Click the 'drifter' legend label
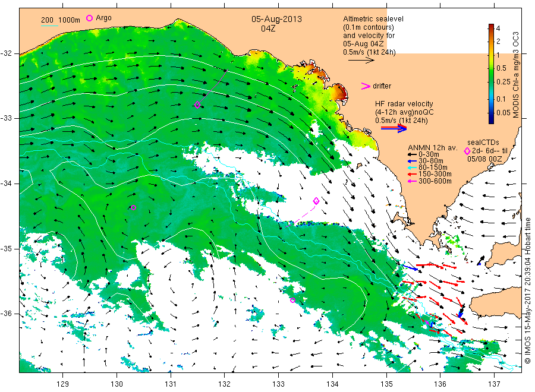 tap(382, 86)
